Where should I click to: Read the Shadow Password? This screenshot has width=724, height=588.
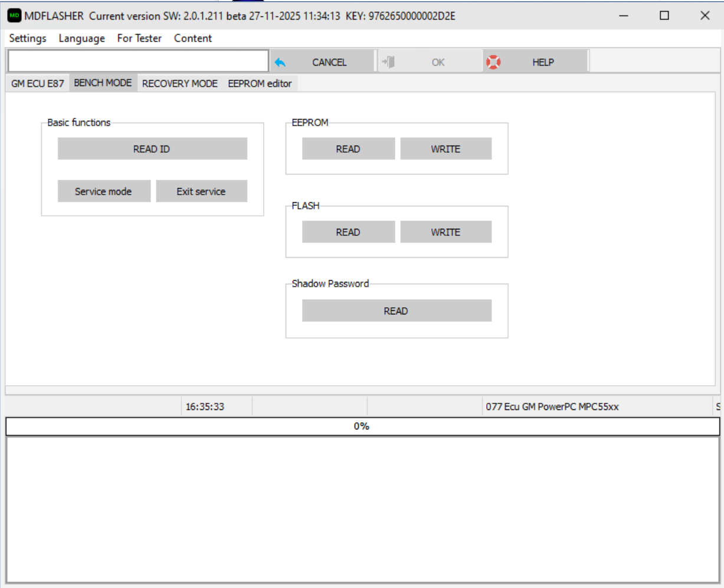click(x=396, y=311)
